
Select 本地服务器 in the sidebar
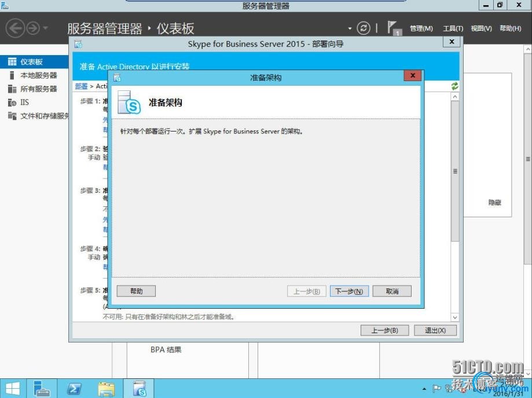pos(34,75)
